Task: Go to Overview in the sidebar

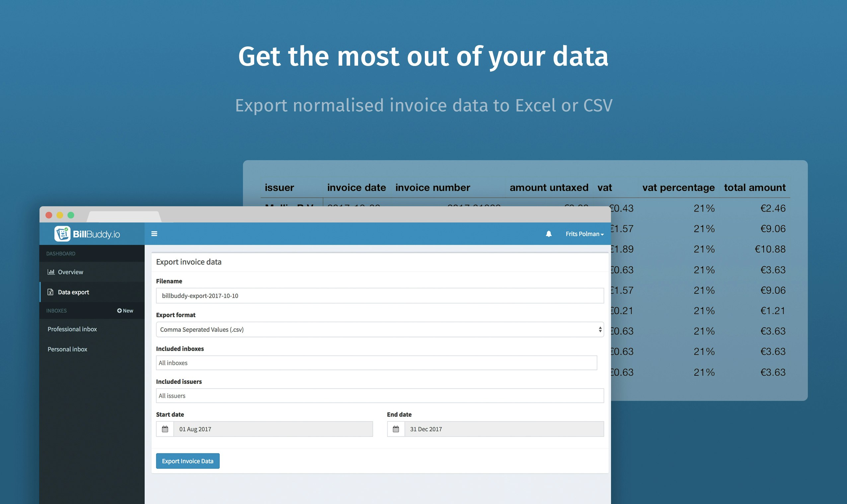Action: [x=70, y=272]
